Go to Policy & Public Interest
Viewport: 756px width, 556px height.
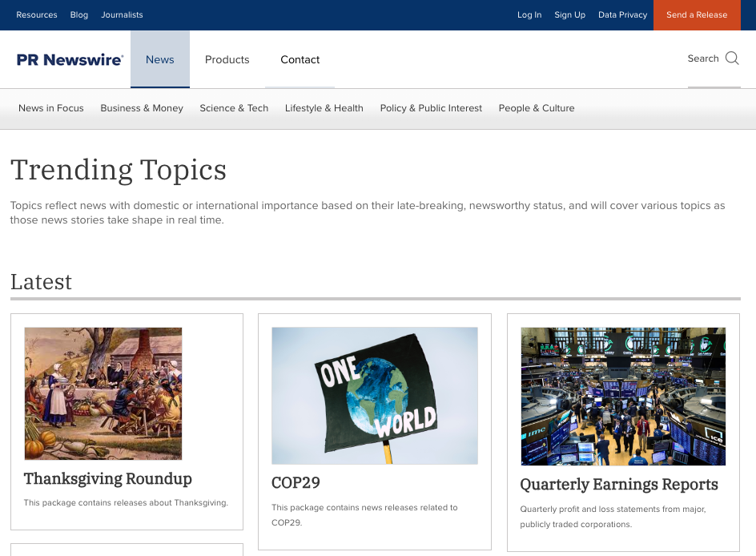pyautogui.click(x=431, y=108)
